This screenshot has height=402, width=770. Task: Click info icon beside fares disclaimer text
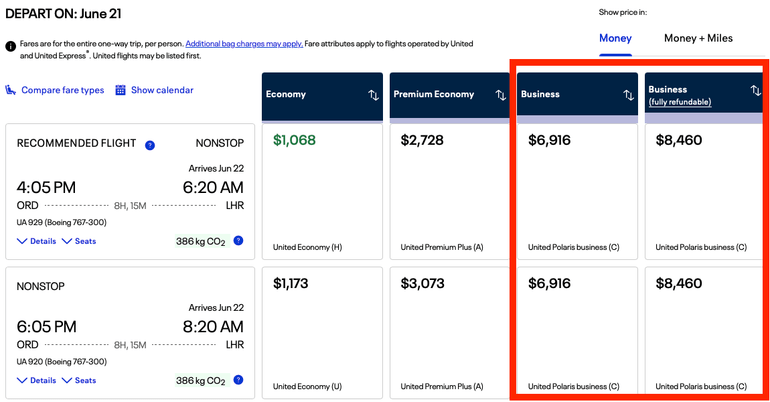click(10, 45)
